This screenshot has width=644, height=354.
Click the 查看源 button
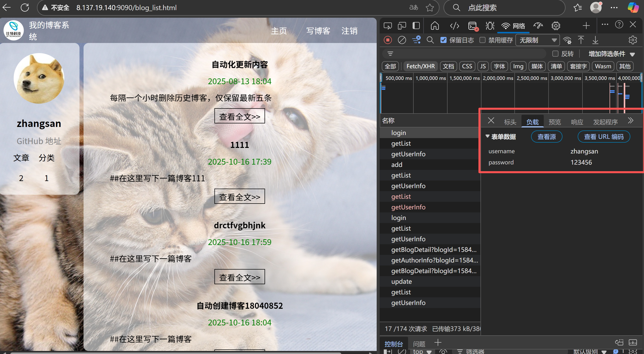[x=547, y=137]
